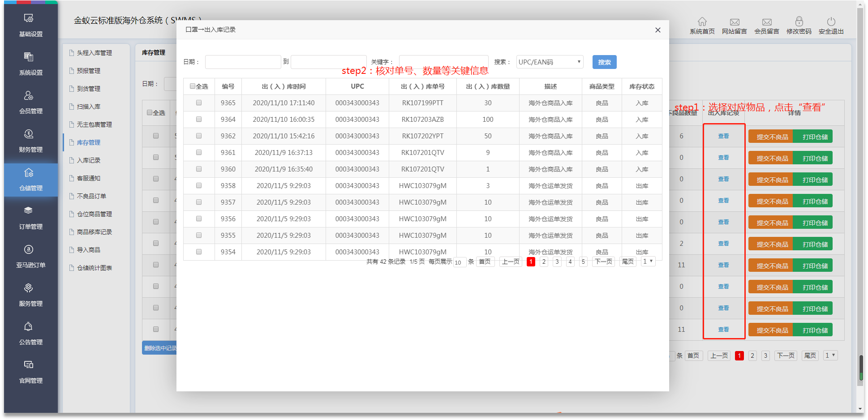This screenshot has height=420, width=868.
Task: Select 仓位商品管理 in the left menu
Action: 94,214
